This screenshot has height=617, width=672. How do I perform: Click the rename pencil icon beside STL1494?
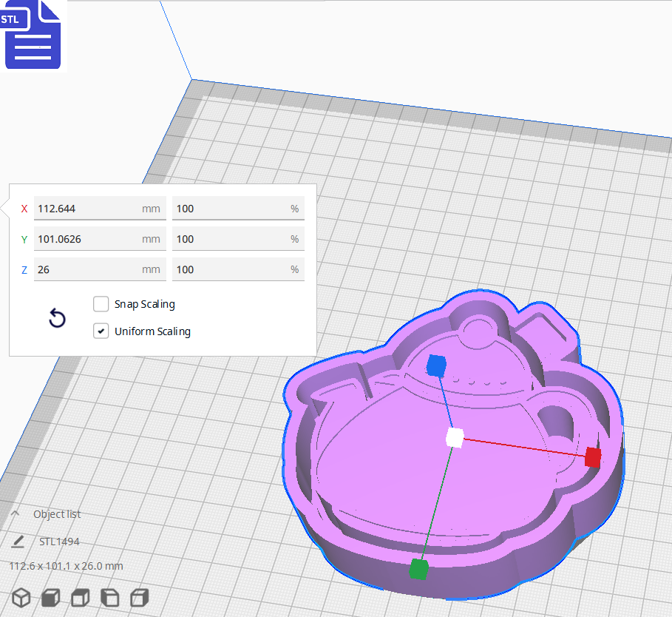[x=16, y=541]
